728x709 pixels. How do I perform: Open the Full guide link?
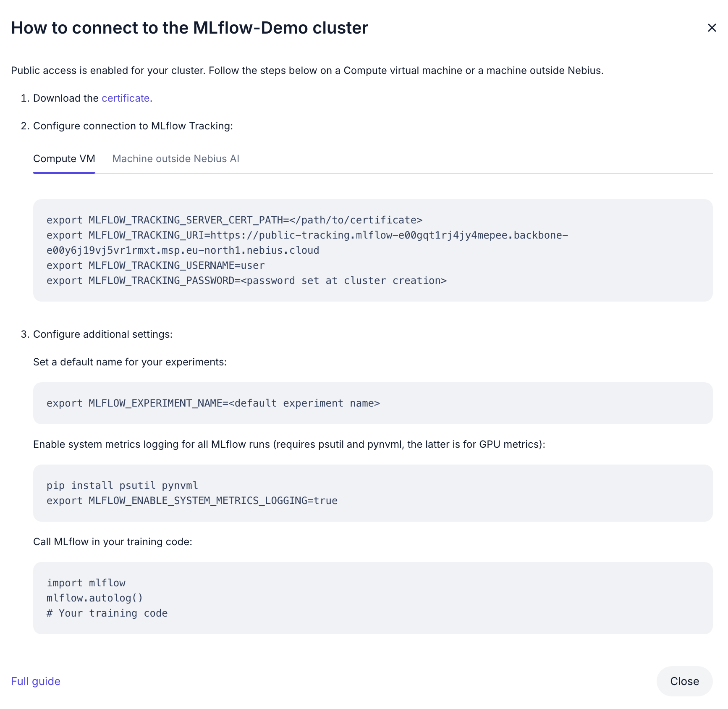(36, 681)
